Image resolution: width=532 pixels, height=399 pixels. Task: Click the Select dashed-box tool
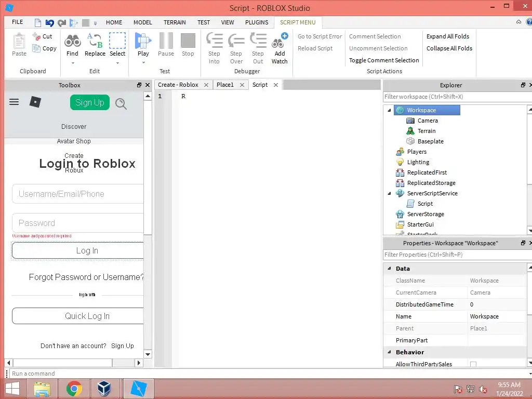pos(117,41)
